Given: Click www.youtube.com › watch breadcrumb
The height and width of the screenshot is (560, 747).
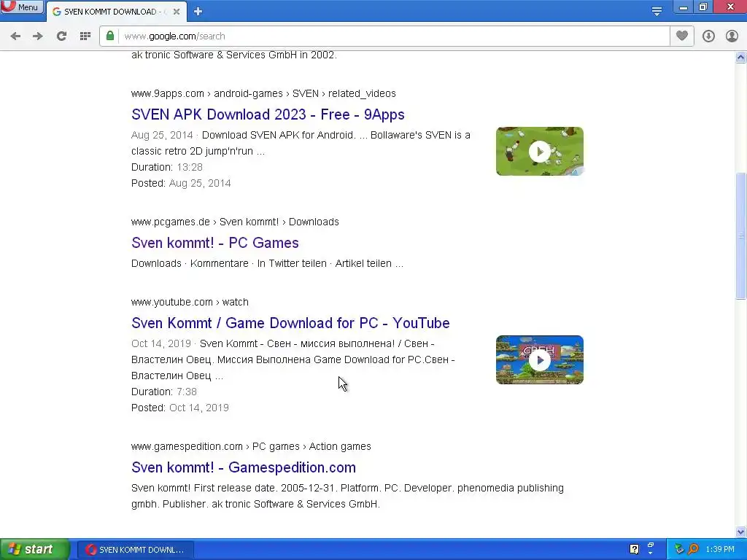Looking at the screenshot, I should tap(190, 303).
